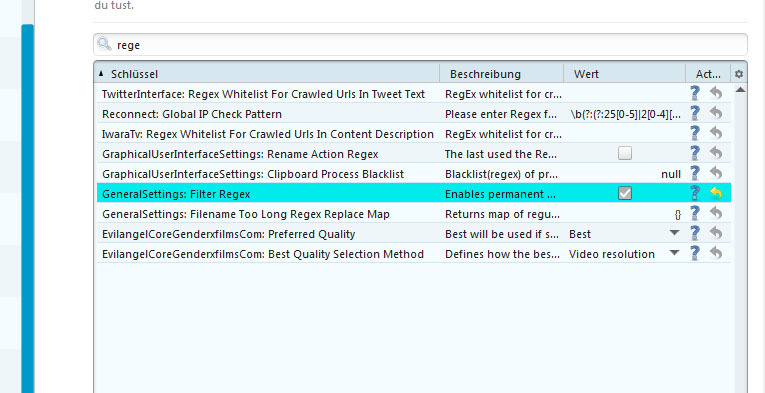The image size is (765, 393).
Task: Click 'Defines how the bes...' description cell
Action: [x=503, y=254]
